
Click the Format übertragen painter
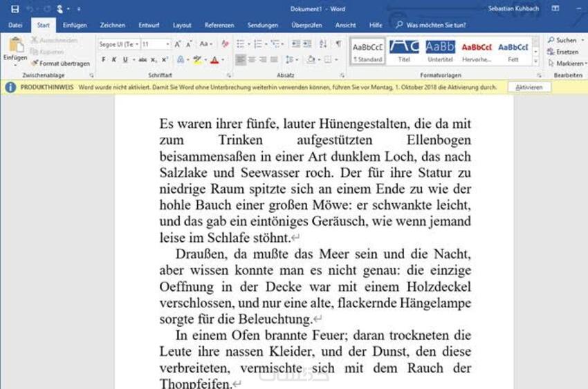(61, 64)
